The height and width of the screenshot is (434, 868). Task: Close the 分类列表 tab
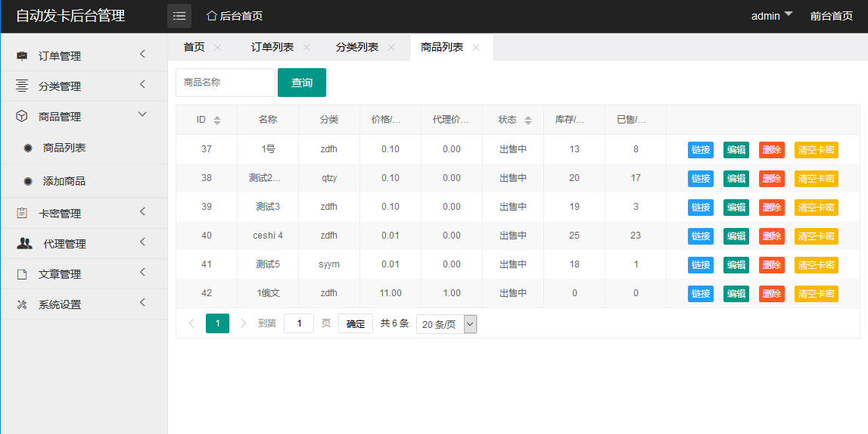(x=391, y=48)
